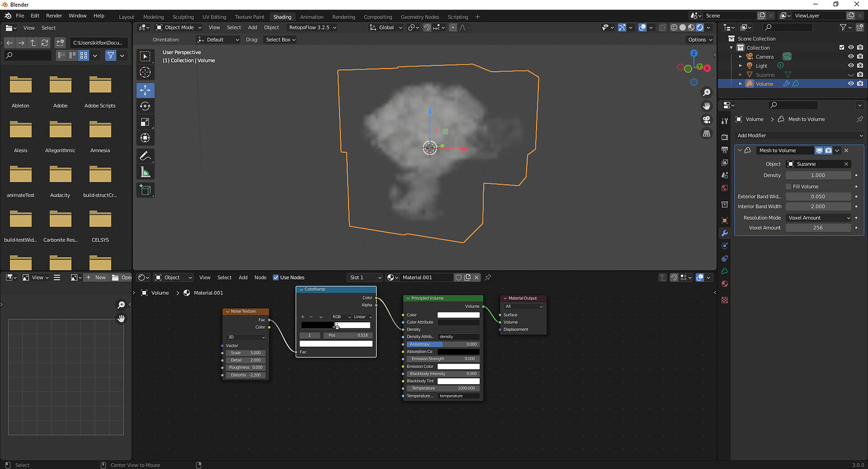Viewport: 868px width, 469px height.
Task: Open the Render properties tab
Action: coord(725,138)
